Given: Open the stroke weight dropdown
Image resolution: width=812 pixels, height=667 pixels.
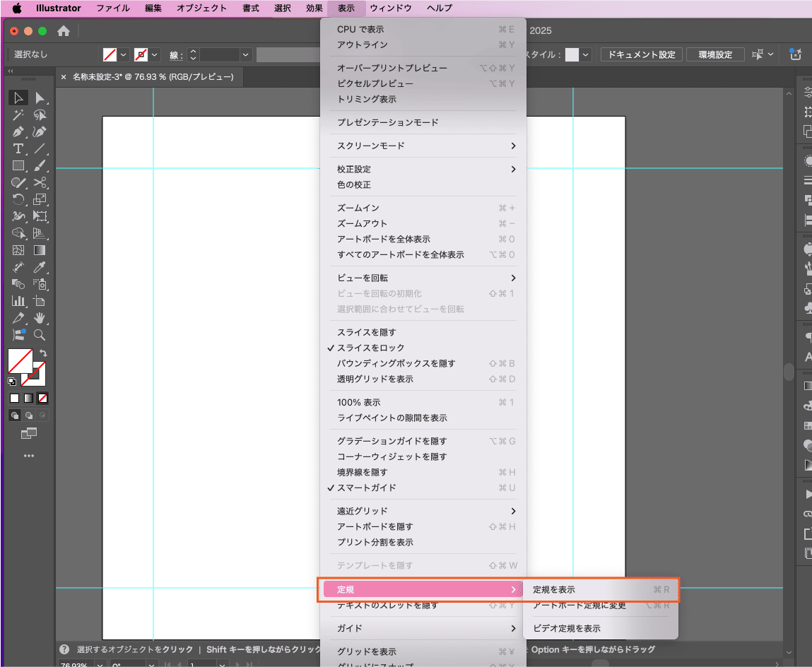Looking at the screenshot, I should point(245,55).
